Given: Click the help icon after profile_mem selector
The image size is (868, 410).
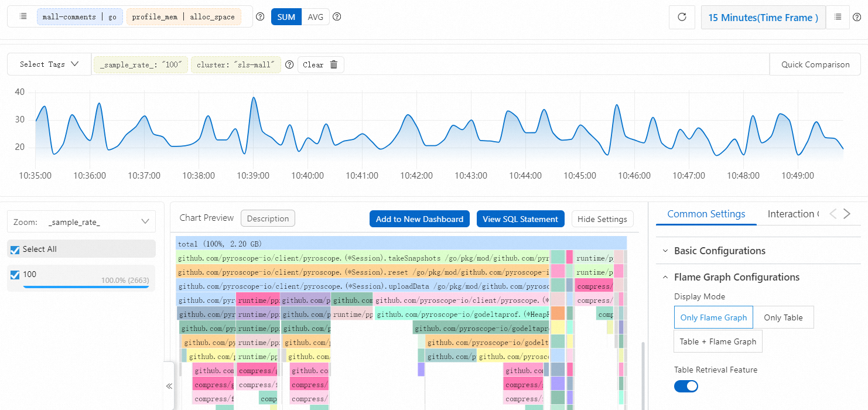Looking at the screenshot, I should point(260,17).
